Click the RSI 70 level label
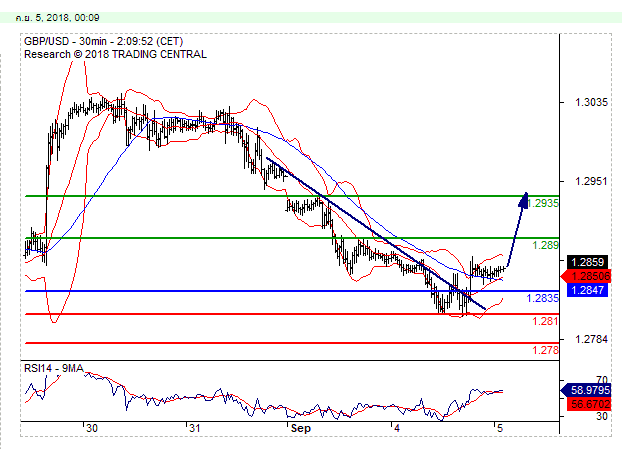The width and height of the screenshot is (622, 449). pyautogui.click(x=601, y=380)
